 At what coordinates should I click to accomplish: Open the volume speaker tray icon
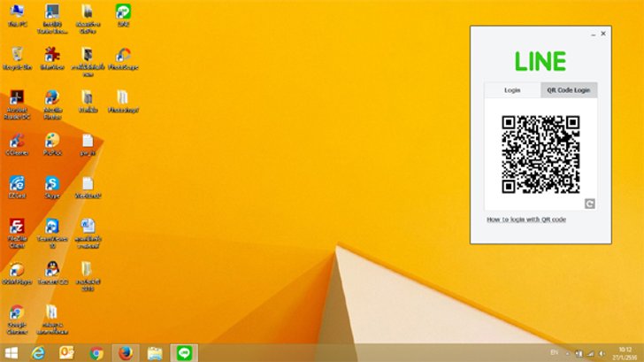click(x=602, y=353)
